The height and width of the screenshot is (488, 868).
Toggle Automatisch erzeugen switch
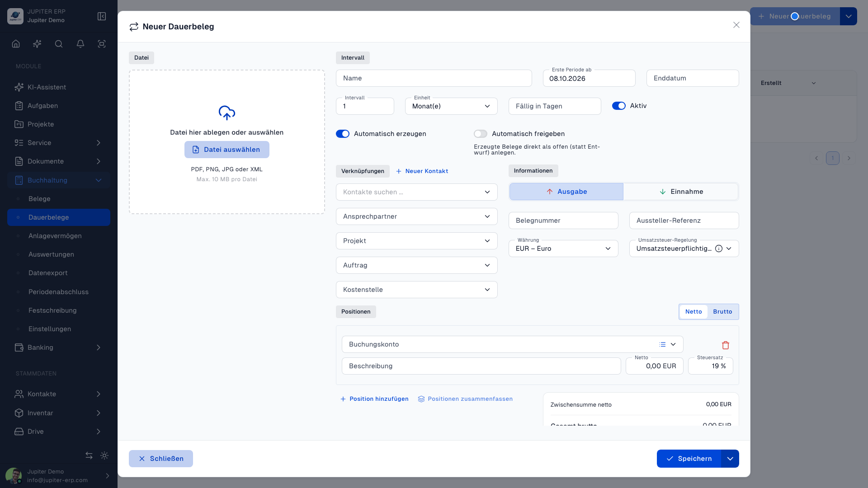(x=343, y=134)
